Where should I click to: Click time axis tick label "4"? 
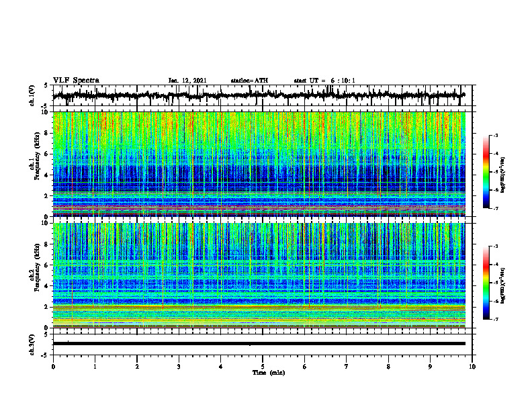(221, 367)
